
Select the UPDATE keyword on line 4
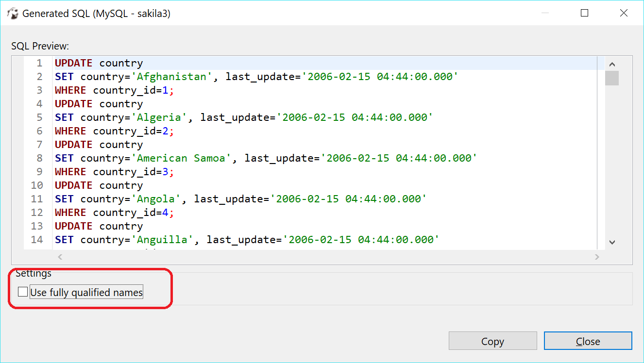coord(73,103)
